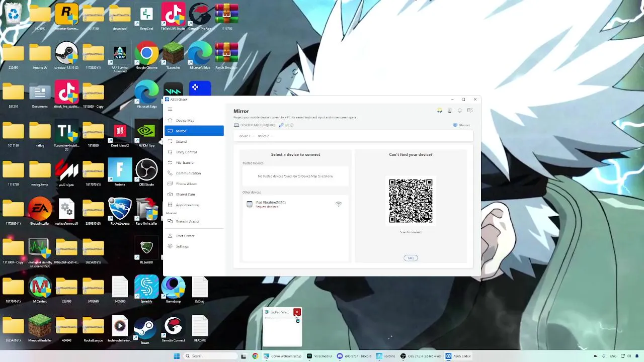Click the ENG language indicator
The width and height of the screenshot is (644, 362).
click(x=613, y=356)
